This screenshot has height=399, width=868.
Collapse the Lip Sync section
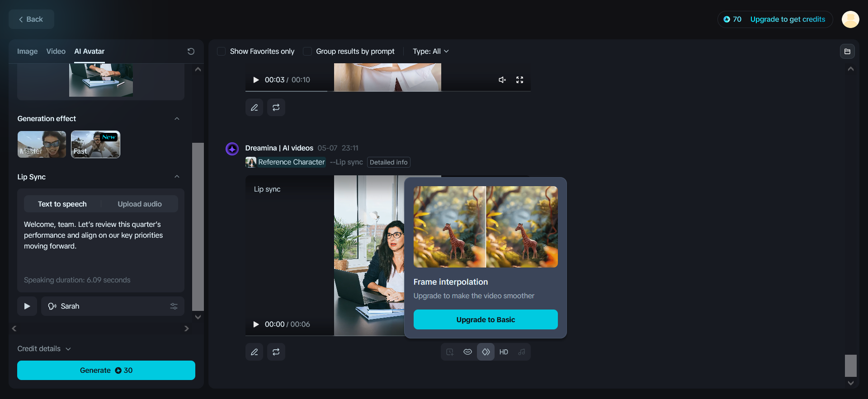[x=177, y=177]
